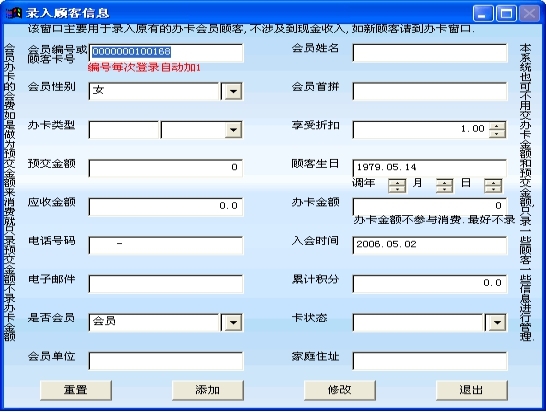546x412 pixels.
Task: Click the 添加 button
Action: pos(208,390)
